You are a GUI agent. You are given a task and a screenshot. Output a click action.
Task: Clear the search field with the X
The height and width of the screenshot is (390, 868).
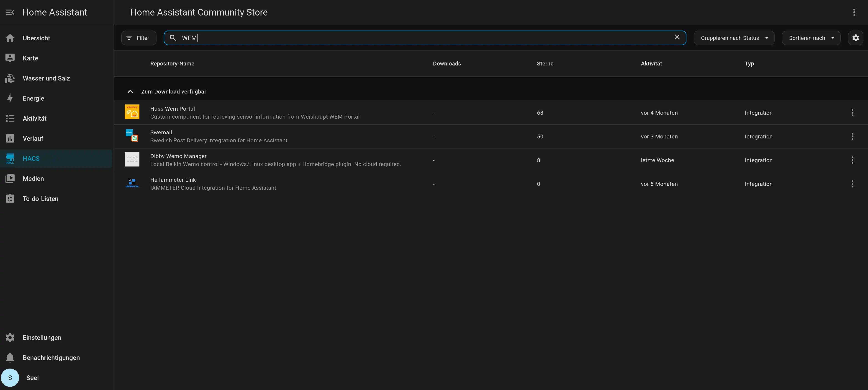(x=677, y=37)
